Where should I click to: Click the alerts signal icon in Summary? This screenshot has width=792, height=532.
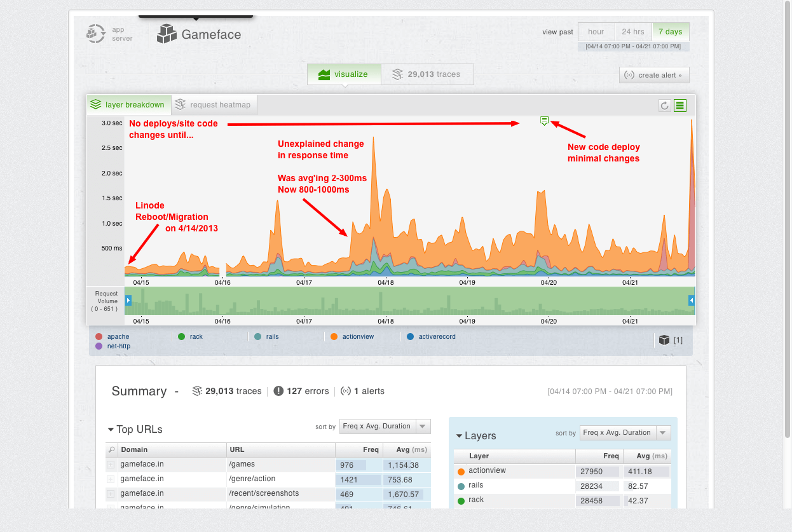(346, 391)
